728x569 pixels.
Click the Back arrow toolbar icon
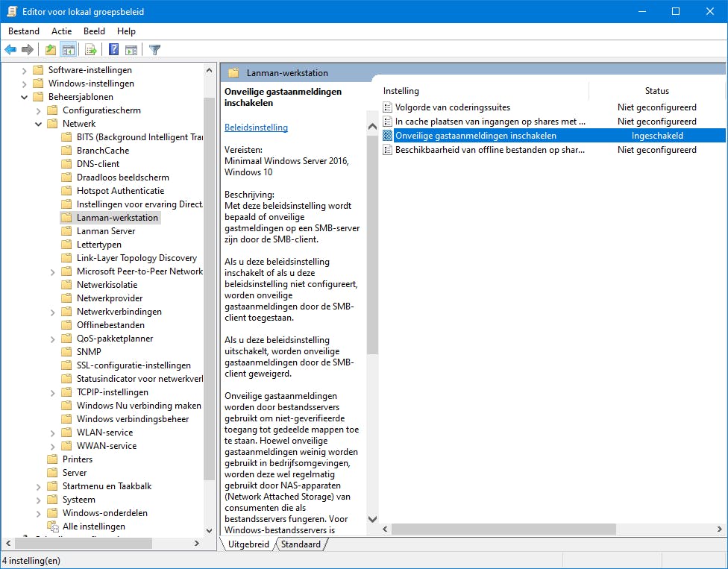(x=10, y=50)
